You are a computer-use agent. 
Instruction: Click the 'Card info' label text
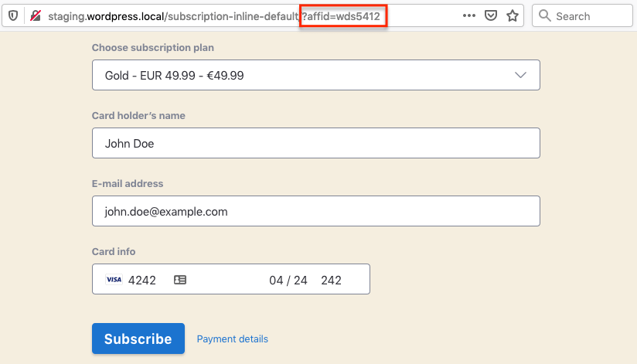click(x=114, y=252)
